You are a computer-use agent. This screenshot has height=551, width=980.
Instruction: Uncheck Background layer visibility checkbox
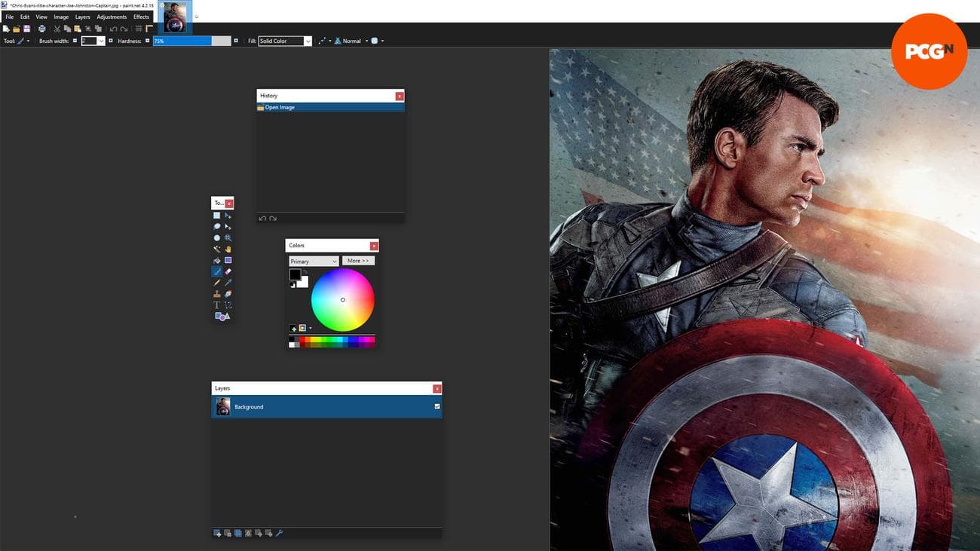click(x=437, y=407)
